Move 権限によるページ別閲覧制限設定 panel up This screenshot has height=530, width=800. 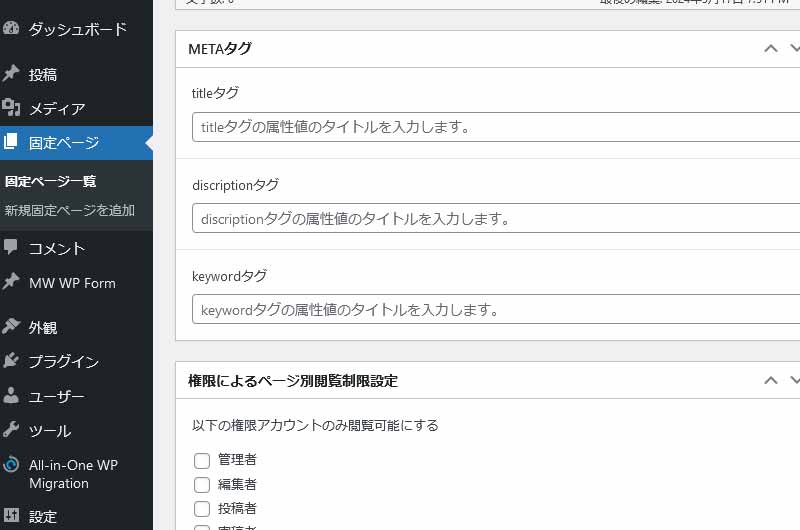tap(771, 380)
